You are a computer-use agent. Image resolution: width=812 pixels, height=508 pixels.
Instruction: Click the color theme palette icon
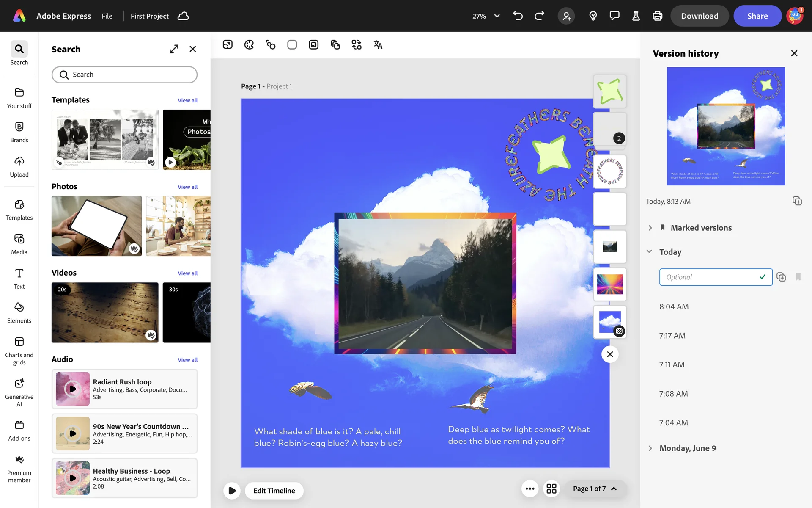pos(249,45)
